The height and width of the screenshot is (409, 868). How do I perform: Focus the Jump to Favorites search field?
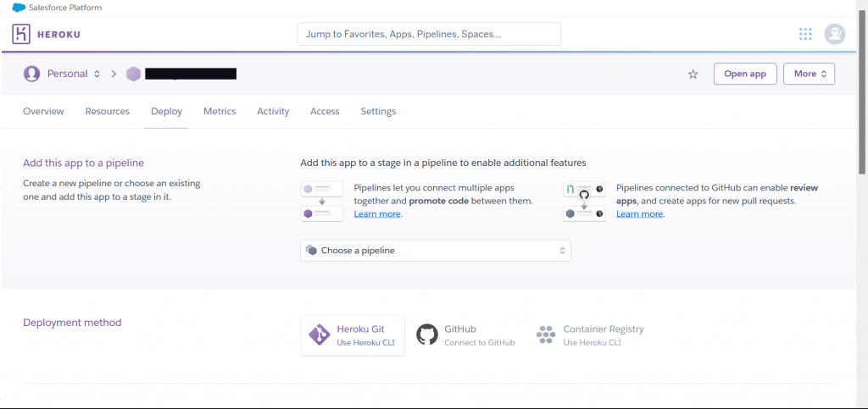[x=429, y=34]
